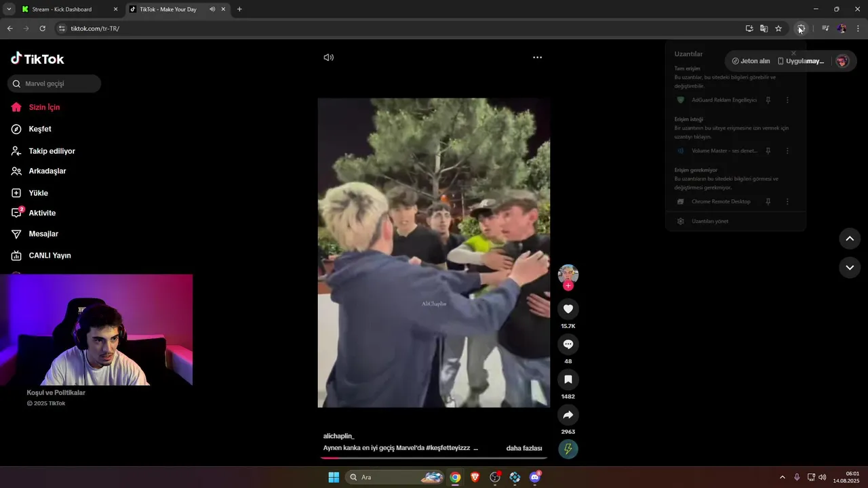The width and height of the screenshot is (868, 488).
Task: Open Yükle upload page
Action: (29, 193)
